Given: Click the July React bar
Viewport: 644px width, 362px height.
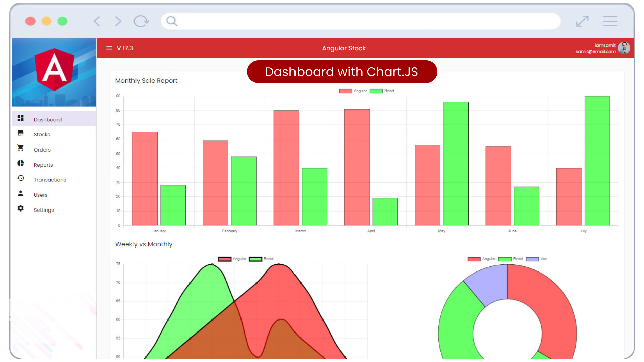Looking at the screenshot, I should (x=597, y=161).
